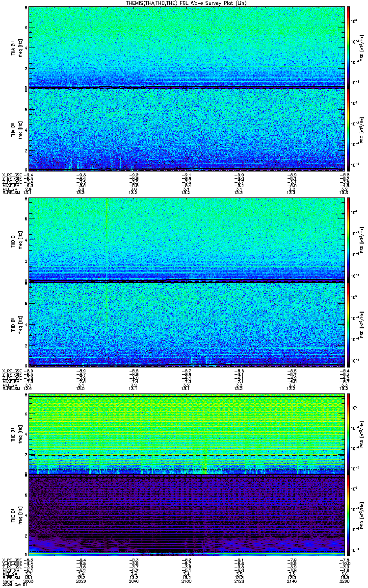Viewport: 368px width, 588px height.
Task: Click the THA B-parallel spectrogram panel
Action: click(186, 129)
